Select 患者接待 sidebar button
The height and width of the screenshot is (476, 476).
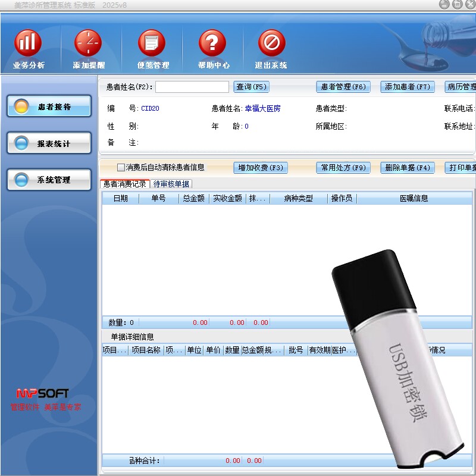(49, 107)
